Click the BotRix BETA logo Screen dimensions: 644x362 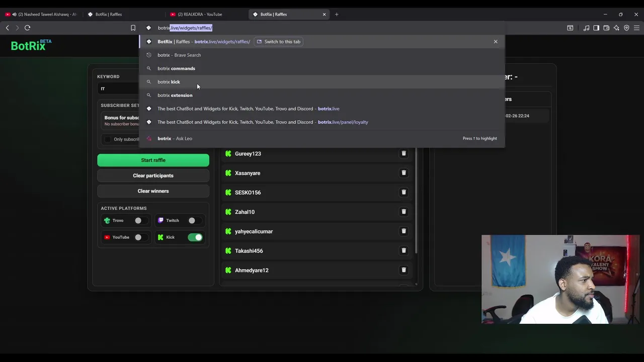click(x=31, y=45)
